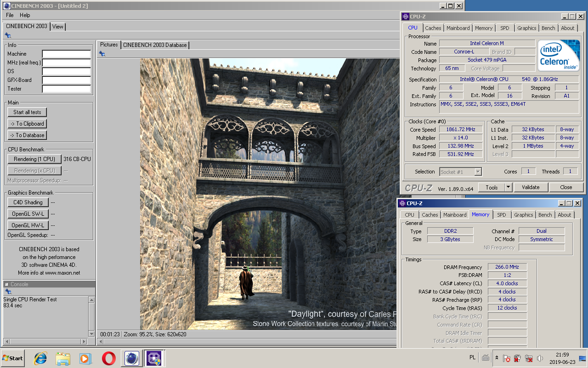Click the OS input field

[67, 71]
